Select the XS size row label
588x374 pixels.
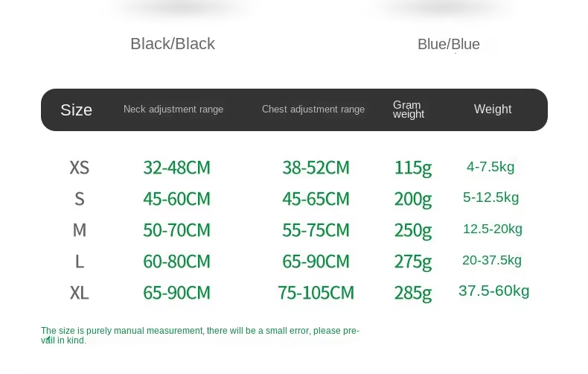pyautogui.click(x=80, y=168)
